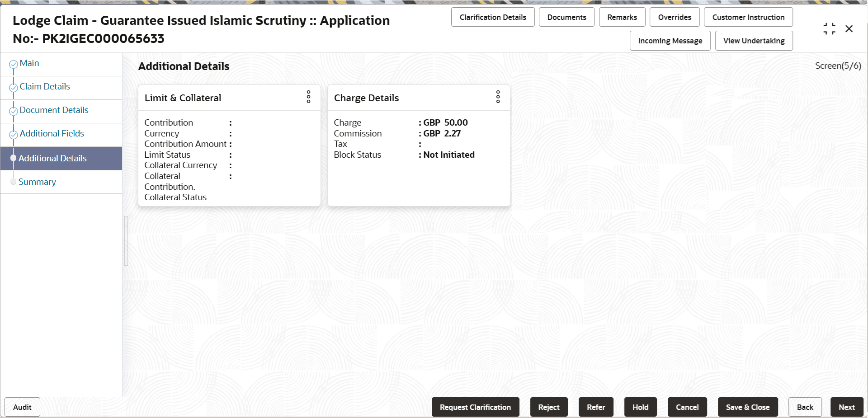This screenshot has width=868, height=418.
Task: Open the Main step from the sidebar
Action: click(x=29, y=63)
